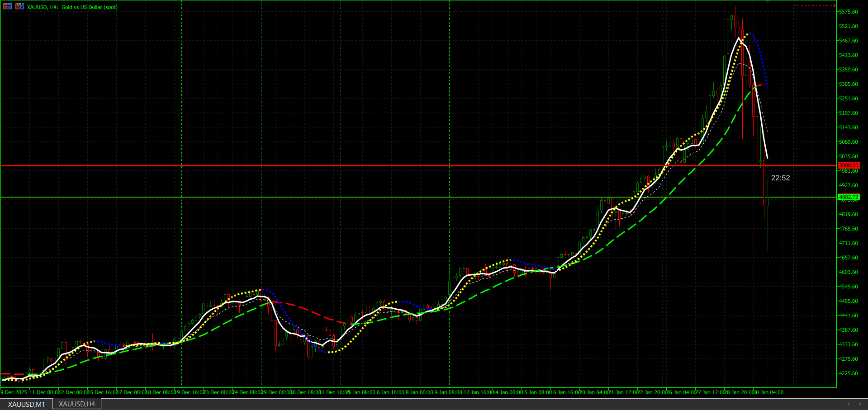Click the red-blue order panel icon beside chart title

(x=7, y=6)
